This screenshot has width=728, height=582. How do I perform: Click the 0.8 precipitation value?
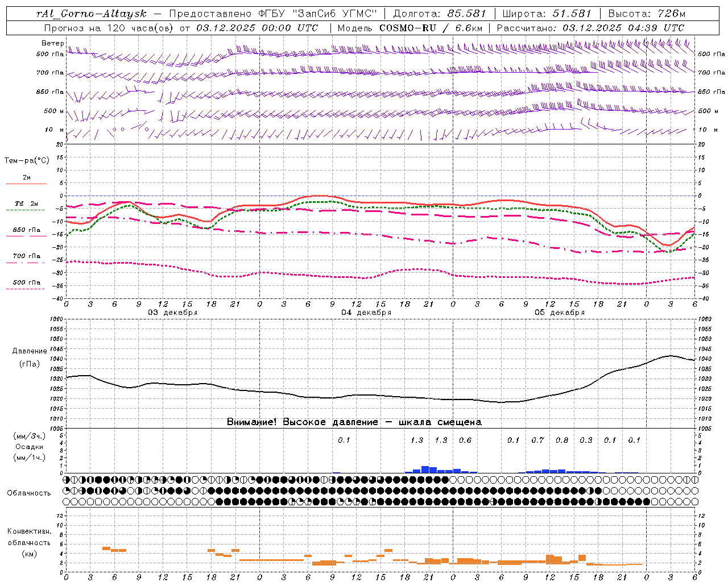pyautogui.click(x=562, y=440)
